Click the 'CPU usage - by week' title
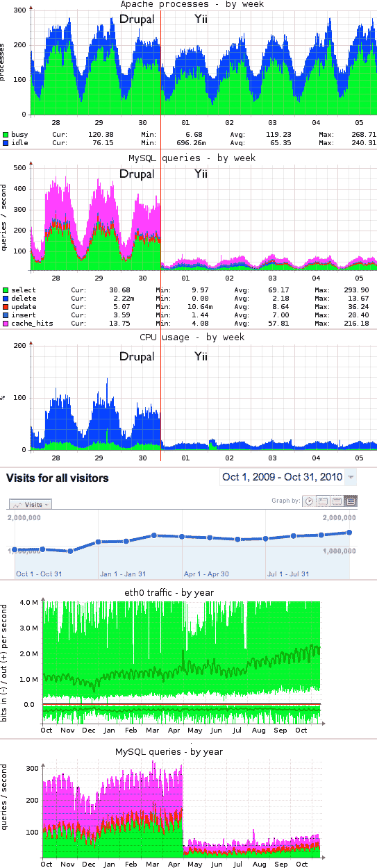Image resolution: width=377 pixels, height=868 pixels. tap(192, 337)
